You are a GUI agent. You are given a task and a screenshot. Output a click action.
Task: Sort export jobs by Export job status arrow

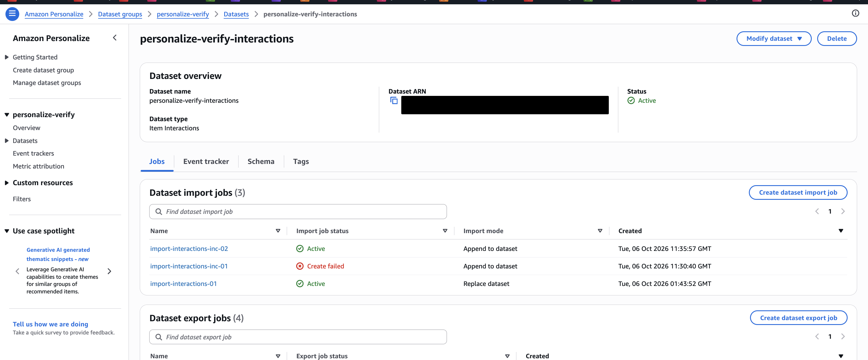click(507, 356)
